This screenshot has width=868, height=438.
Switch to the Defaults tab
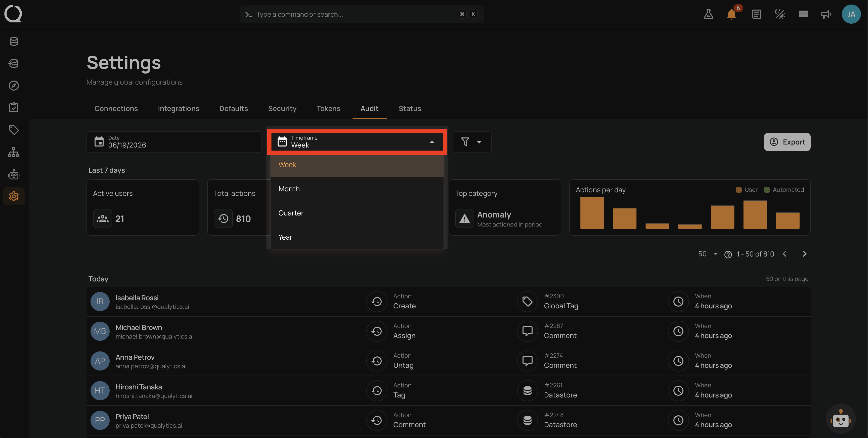[x=234, y=109]
